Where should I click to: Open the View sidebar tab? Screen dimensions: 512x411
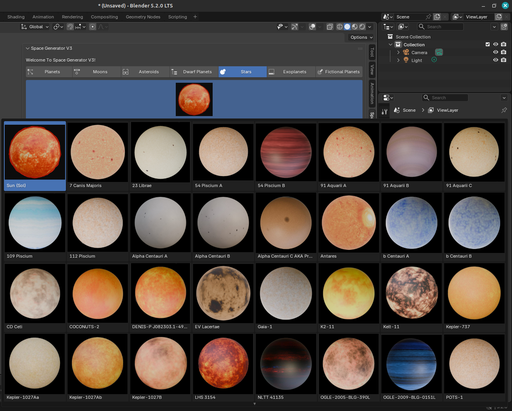coord(372,70)
